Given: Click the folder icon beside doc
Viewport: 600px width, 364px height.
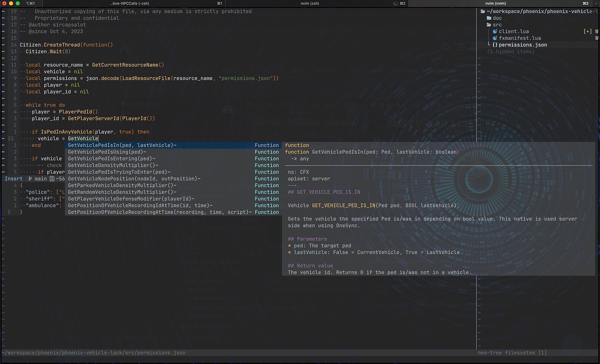Looking at the screenshot, I should pos(489,18).
